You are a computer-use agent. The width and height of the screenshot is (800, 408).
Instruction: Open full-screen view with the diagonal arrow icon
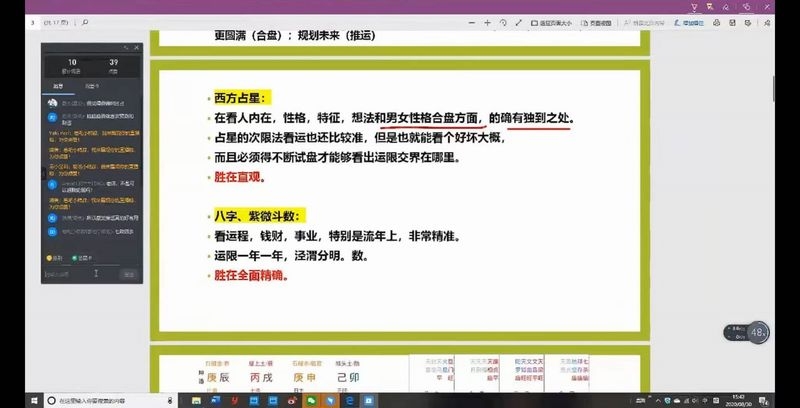[x=518, y=23]
